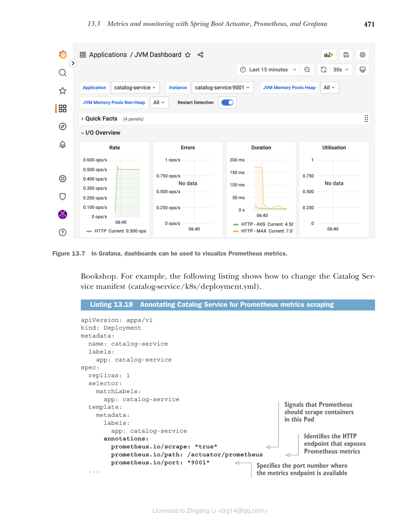Save the dashboard with the disk icon
Screen dimensions: 420x527
click(x=346, y=55)
